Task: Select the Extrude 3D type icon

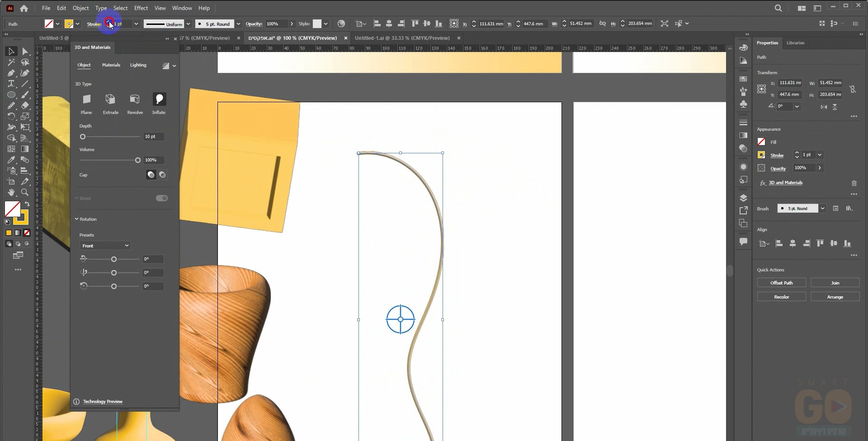Action: pyautogui.click(x=110, y=99)
